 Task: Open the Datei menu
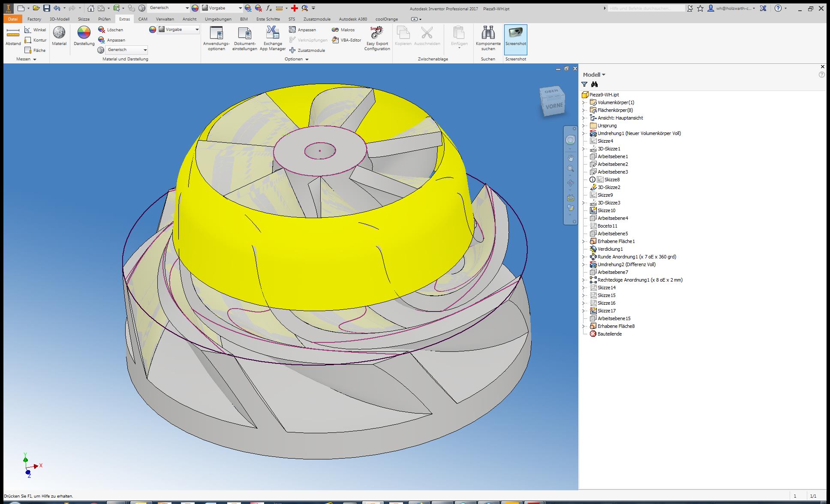coord(12,19)
